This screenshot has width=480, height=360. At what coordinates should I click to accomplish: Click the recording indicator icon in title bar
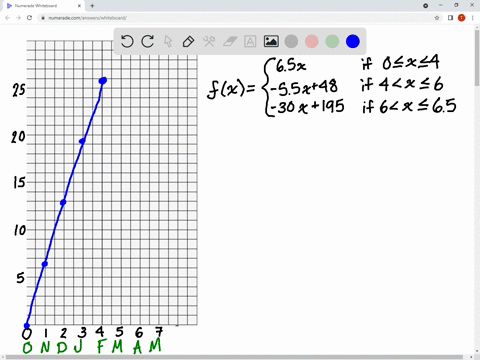point(425,6)
